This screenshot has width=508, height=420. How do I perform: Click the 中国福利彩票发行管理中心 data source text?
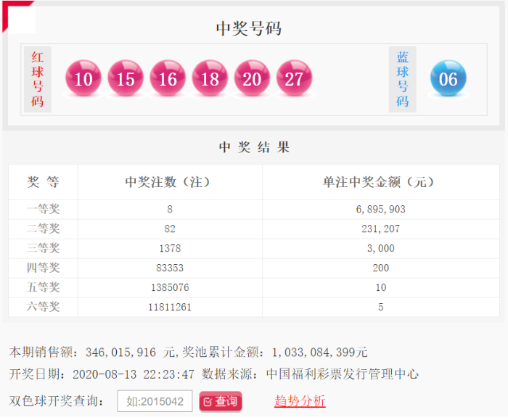pos(342,374)
